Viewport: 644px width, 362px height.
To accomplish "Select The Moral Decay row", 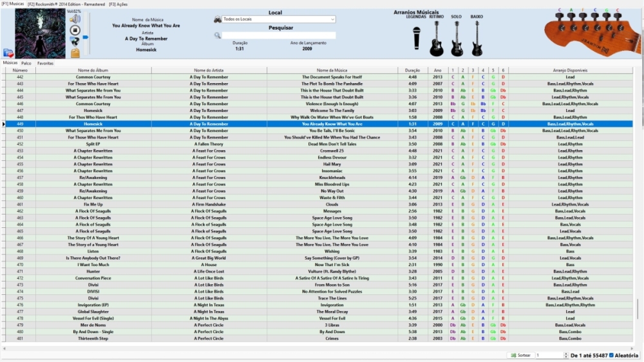I will click(x=319, y=312).
